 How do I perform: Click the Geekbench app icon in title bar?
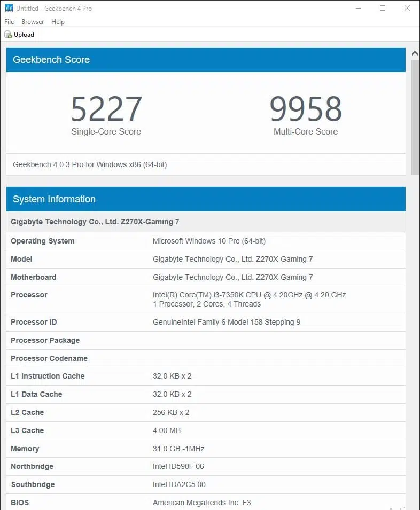9,8
